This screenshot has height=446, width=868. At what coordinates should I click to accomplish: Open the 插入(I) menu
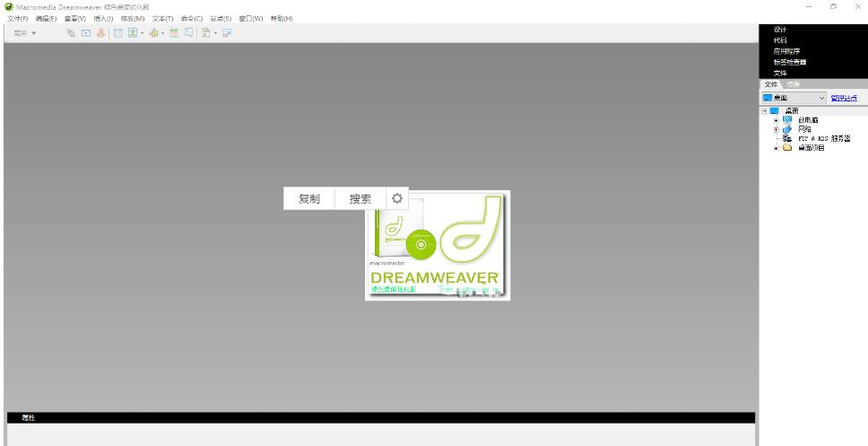103,18
